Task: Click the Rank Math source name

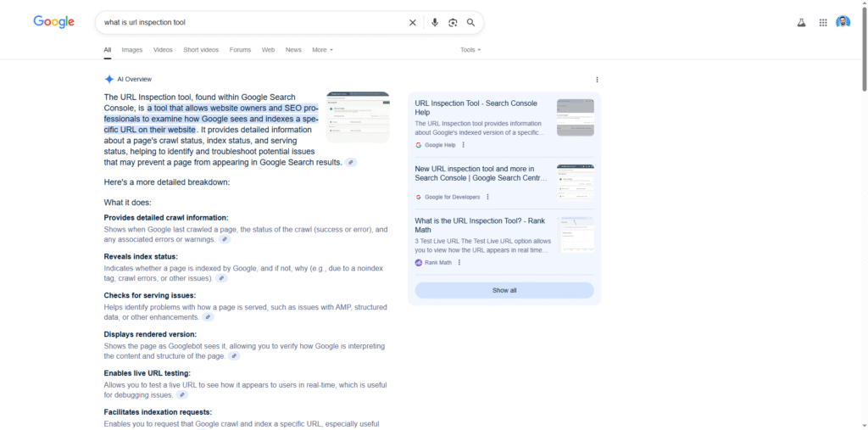Action: tap(438, 263)
